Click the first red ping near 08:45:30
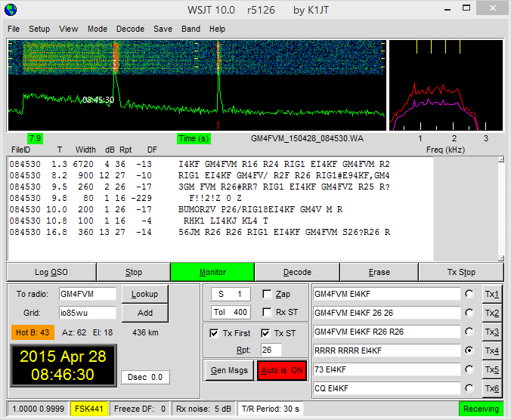The height and width of the screenshot is (420, 511). (x=115, y=57)
